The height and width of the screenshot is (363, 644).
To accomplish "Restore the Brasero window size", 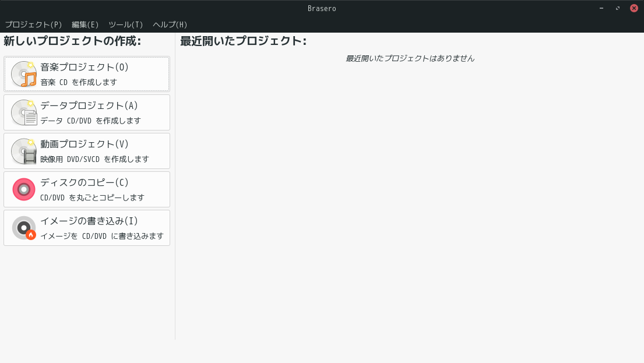I will pos(618,8).
